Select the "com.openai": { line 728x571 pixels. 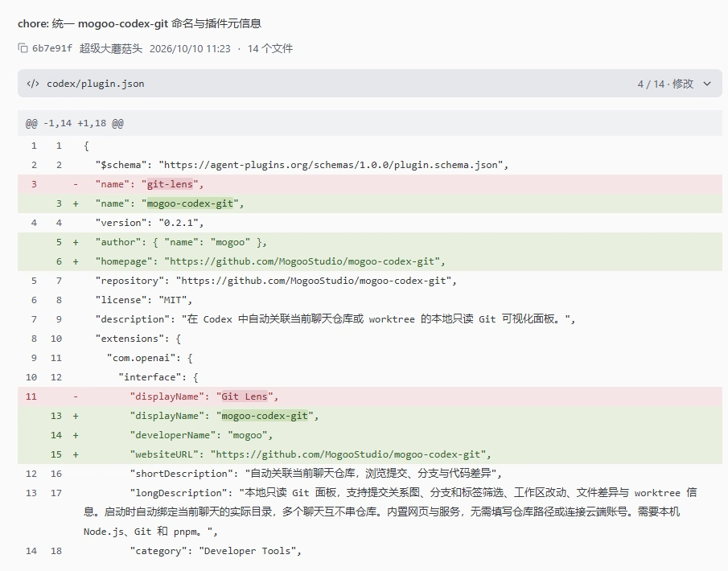(370, 358)
